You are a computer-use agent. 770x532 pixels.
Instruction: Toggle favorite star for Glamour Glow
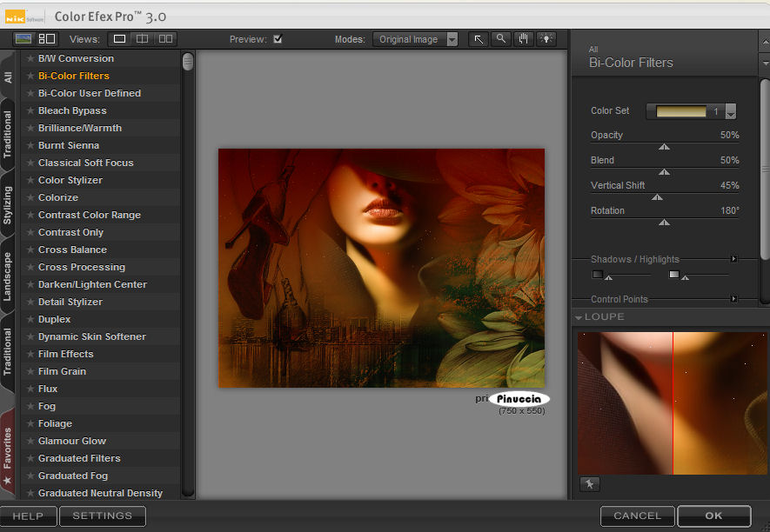[30, 442]
